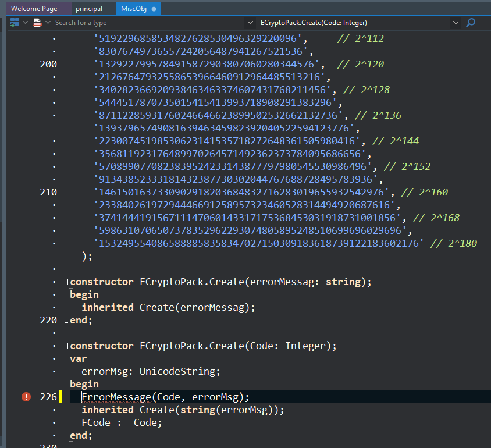
Task: Click the modified dot on MiscObj tab
Action: [x=154, y=9]
